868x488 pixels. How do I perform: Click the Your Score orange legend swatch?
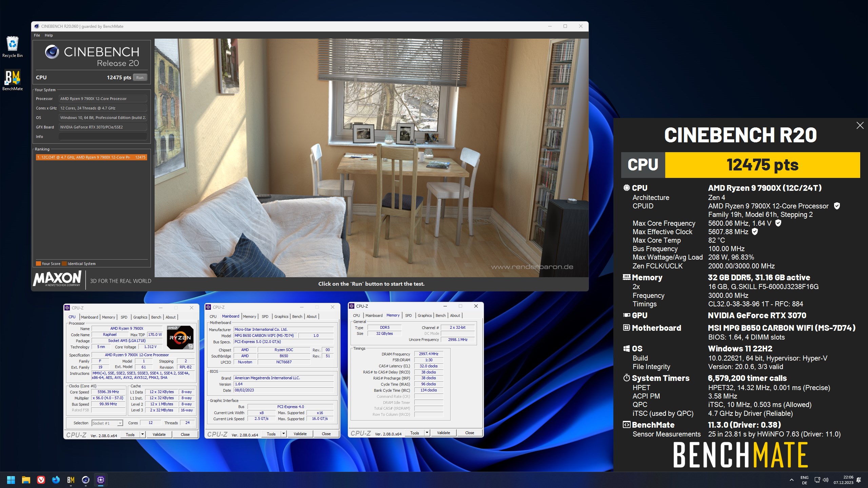pyautogui.click(x=38, y=264)
